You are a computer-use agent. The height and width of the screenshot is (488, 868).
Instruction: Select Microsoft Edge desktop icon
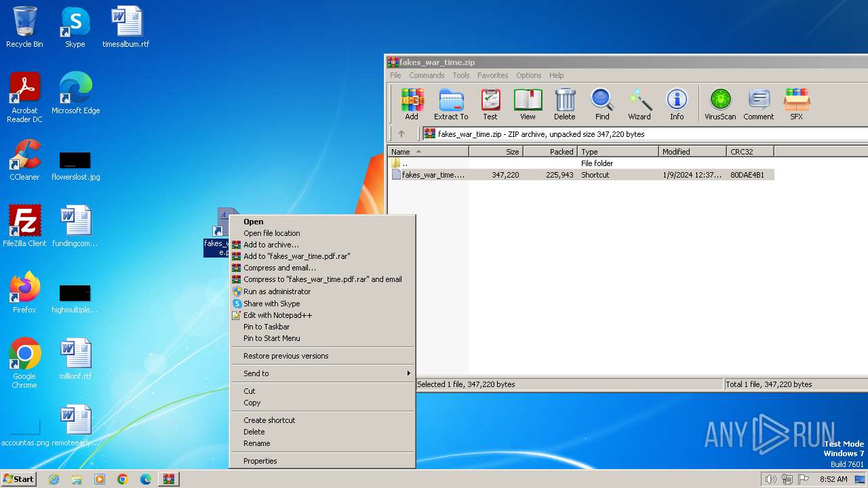point(75,94)
